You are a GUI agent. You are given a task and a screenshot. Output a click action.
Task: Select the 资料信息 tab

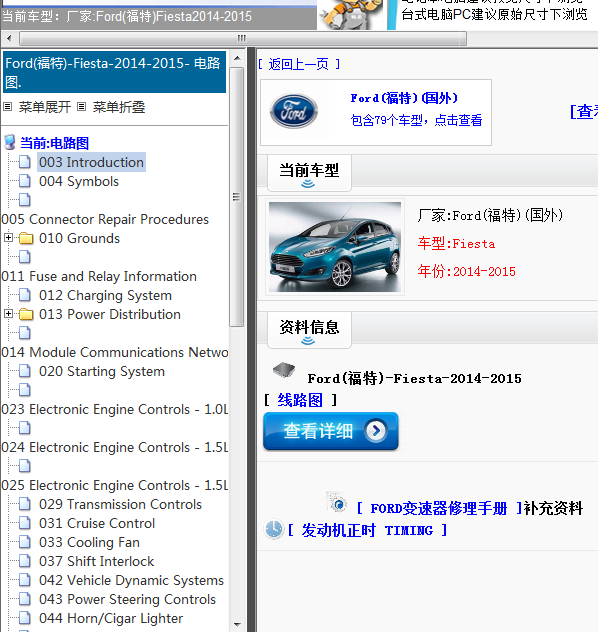point(309,330)
